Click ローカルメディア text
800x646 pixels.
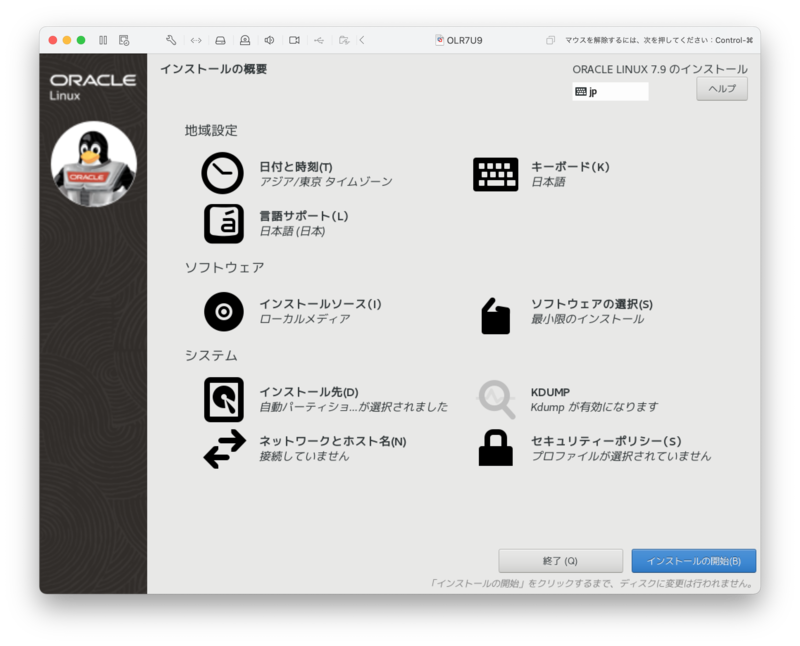point(305,319)
